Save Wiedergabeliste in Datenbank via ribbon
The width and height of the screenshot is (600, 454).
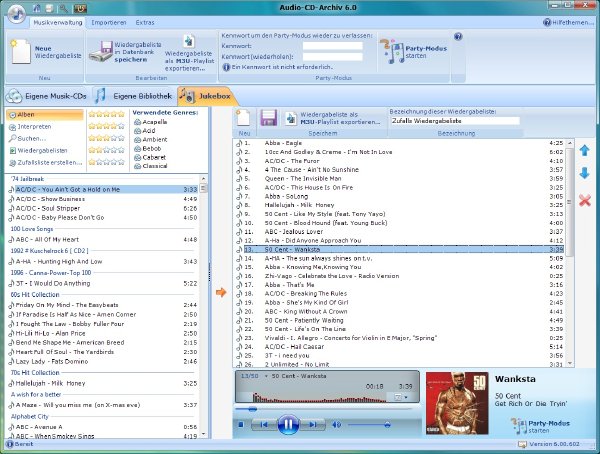[x=126, y=52]
